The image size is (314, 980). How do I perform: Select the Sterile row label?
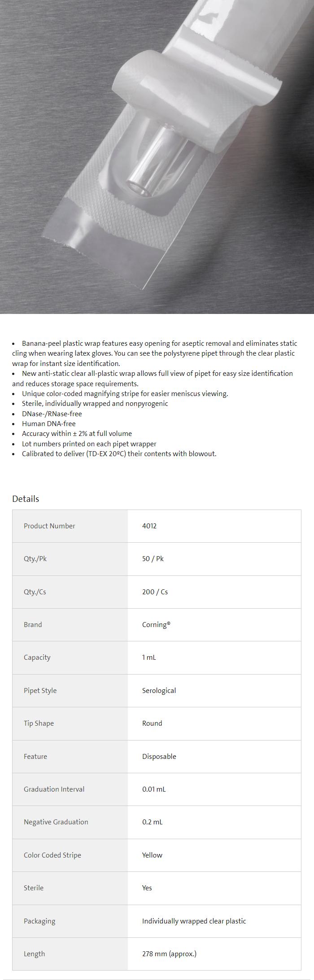(34, 888)
